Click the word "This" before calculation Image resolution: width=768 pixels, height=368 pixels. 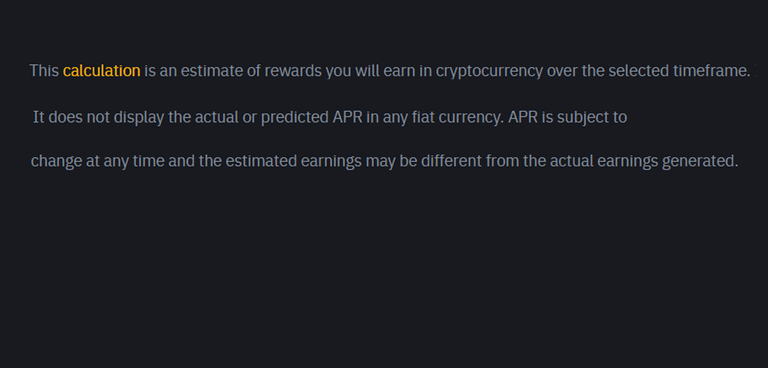tap(44, 71)
